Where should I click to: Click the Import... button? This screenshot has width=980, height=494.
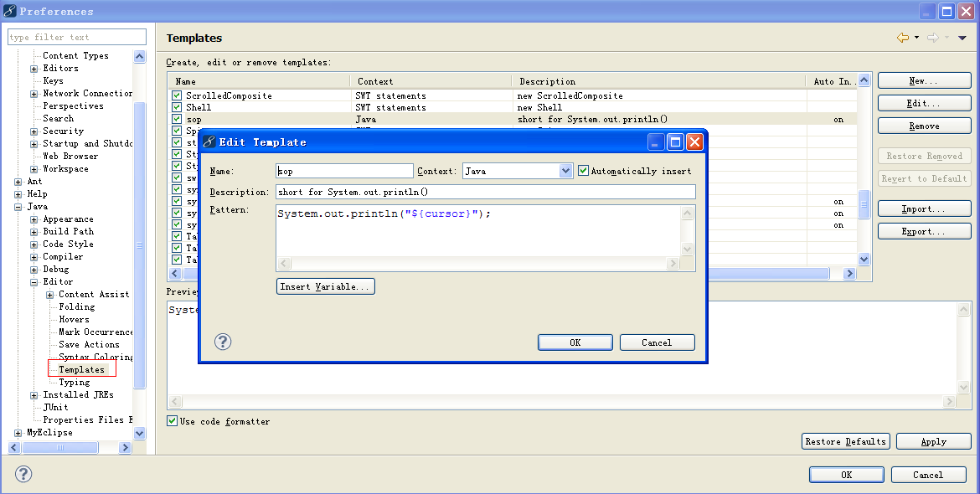(x=925, y=208)
